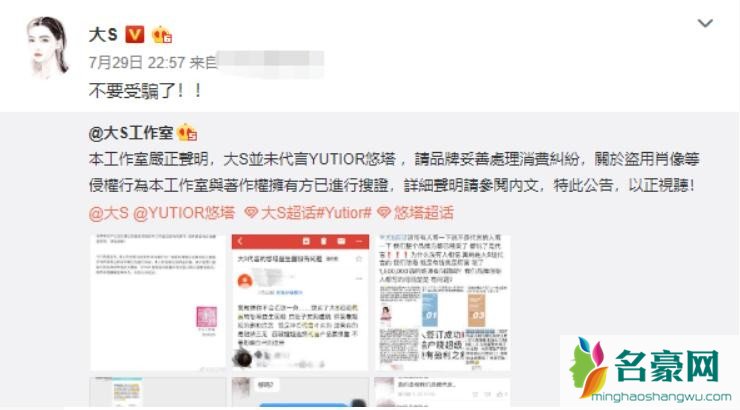This screenshot has width=740, height=410.
Task: Open the 大S username link
Action: (103, 35)
